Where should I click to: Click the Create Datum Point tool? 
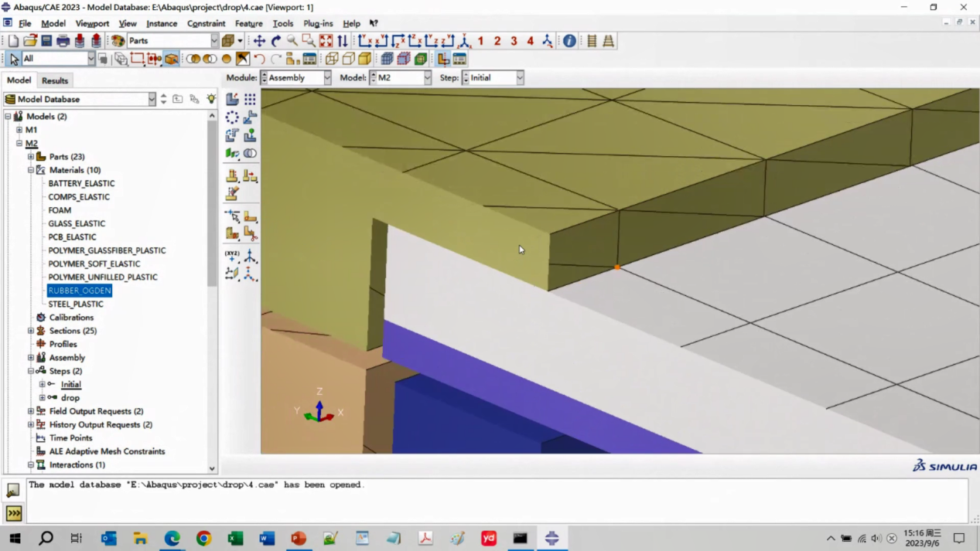(232, 256)
